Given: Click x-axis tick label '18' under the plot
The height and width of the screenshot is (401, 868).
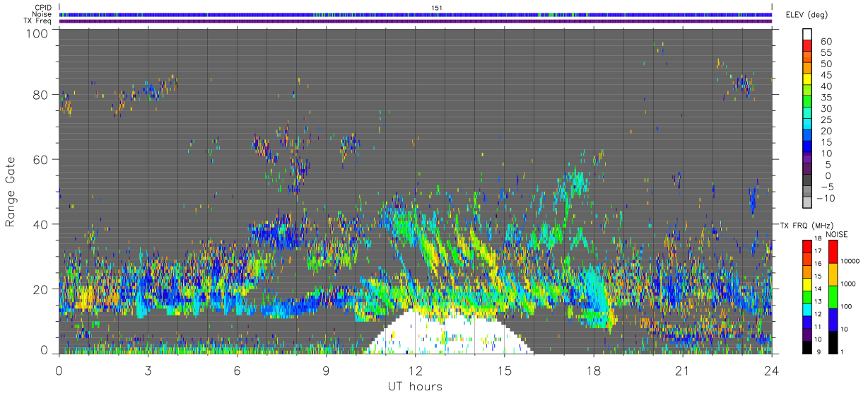Looking at the screenshot, I should [594, 371].
